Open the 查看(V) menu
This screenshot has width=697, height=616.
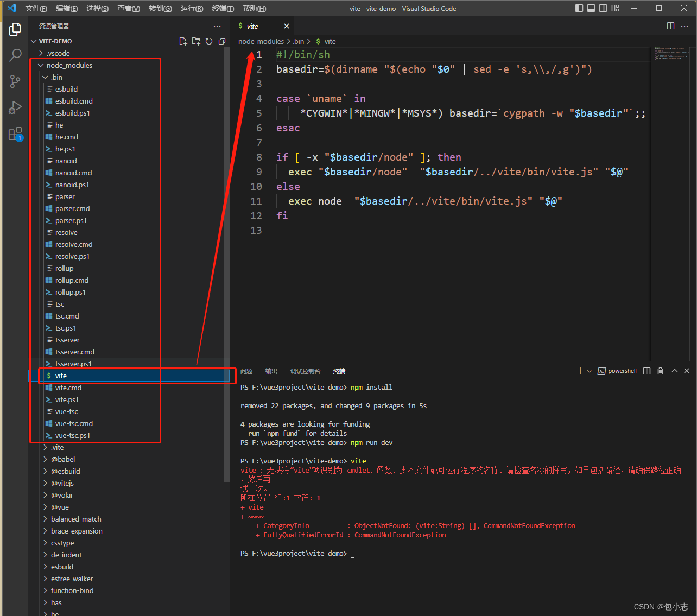click(x=129, y=8)
